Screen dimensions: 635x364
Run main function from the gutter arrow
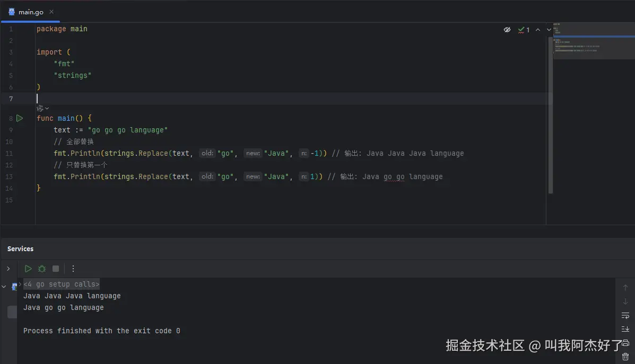20,118
